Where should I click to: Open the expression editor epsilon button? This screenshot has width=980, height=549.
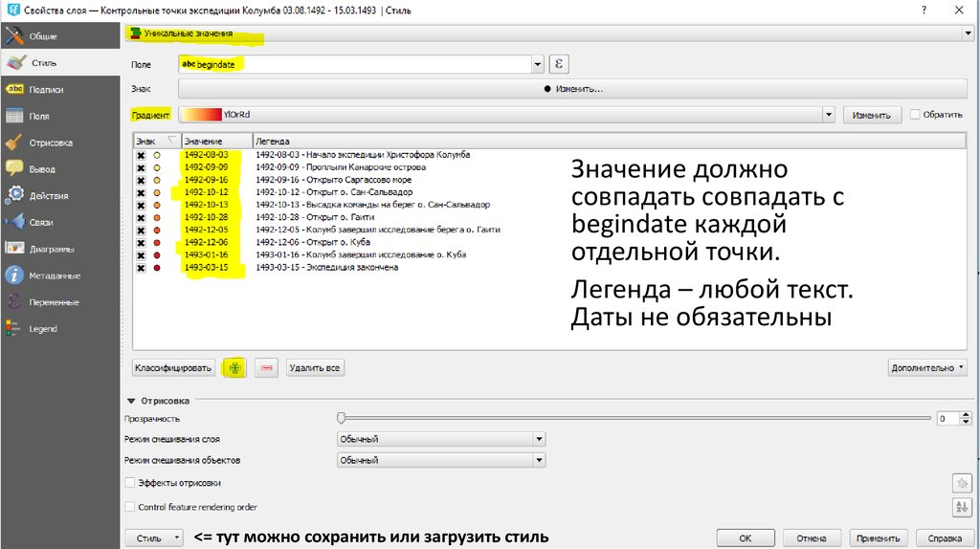[560, 64]
